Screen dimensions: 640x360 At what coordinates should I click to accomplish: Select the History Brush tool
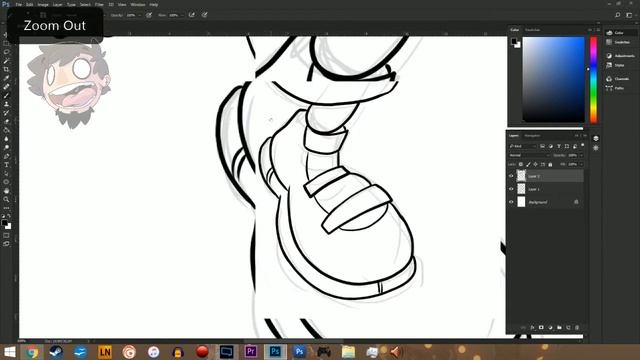point(7,113)
